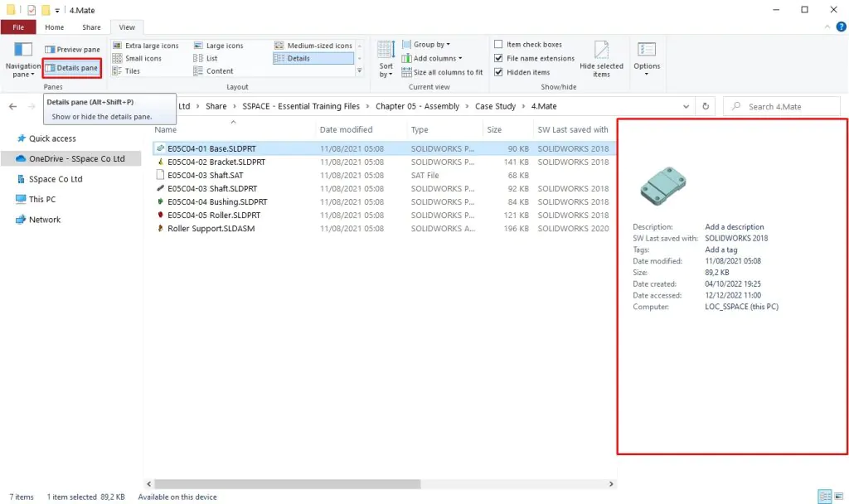
Task: Select E05C04-04 Bushing.SLDPRT file icon
Action: pyautogui.click(x=160, y=201)
